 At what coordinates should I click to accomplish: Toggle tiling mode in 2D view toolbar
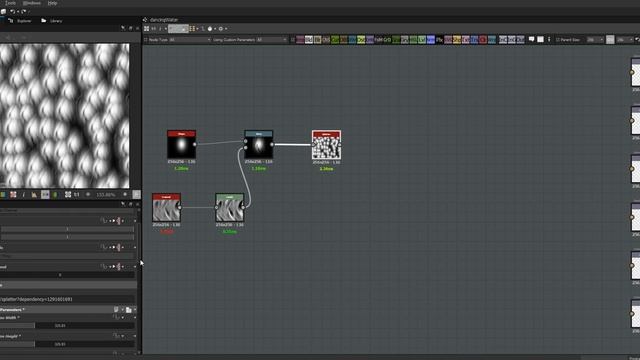click(x=13, y=195)
